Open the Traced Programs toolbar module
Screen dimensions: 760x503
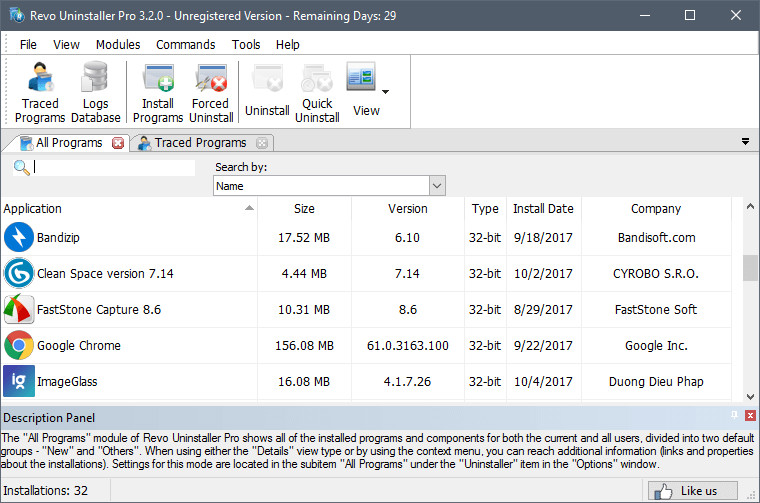point(40,93)
